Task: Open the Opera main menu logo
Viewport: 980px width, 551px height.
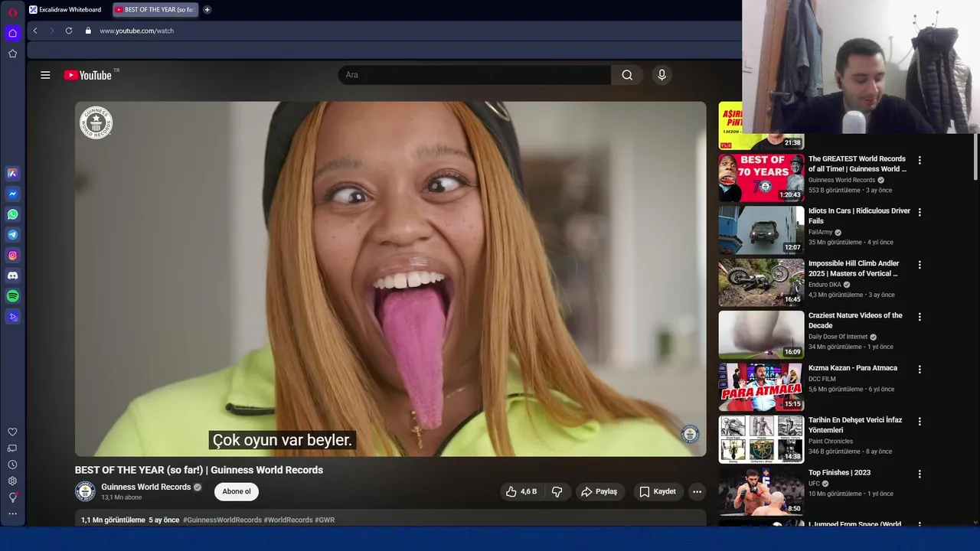Action: pos(12,11)
